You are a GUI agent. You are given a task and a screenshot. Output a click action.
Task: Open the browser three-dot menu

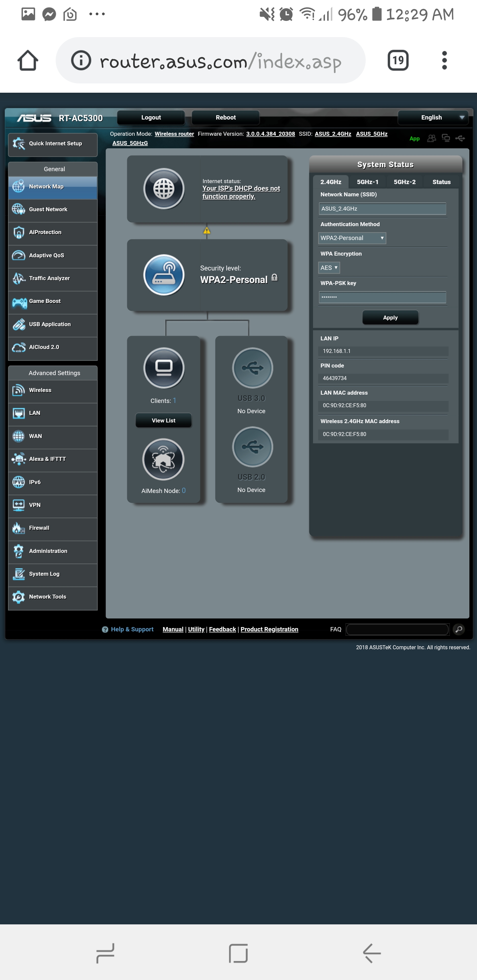point(444,61)
